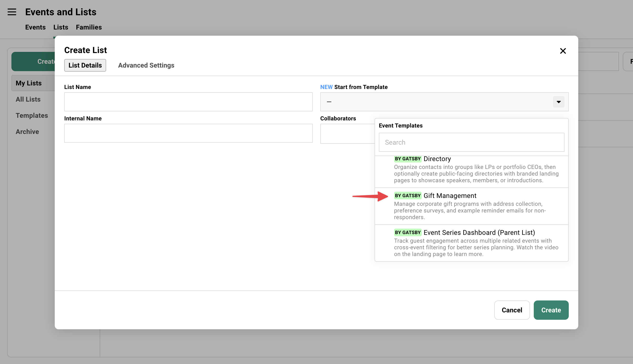The width and height of the screenshot is (633, 364).
Task: Open the hamburger navigation menu
Action: coord(12,12)
